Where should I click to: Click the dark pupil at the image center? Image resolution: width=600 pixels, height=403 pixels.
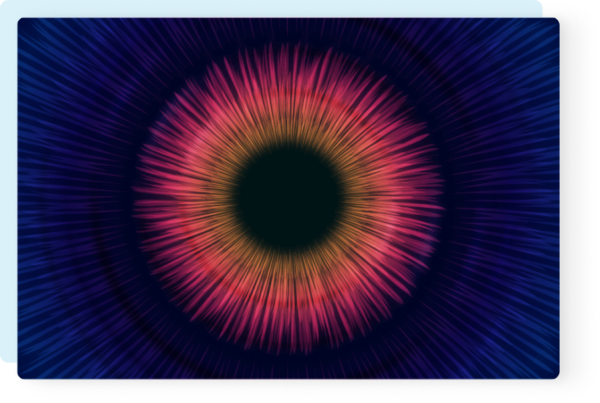pos(288,198)
